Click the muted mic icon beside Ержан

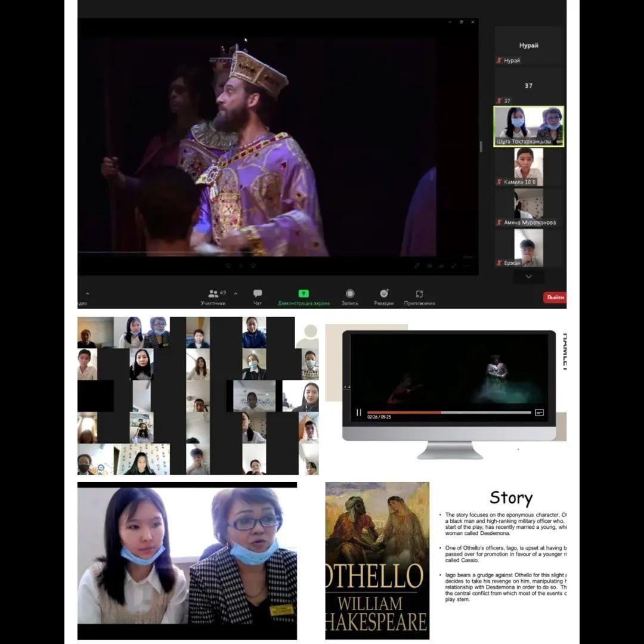coord(500,262)
